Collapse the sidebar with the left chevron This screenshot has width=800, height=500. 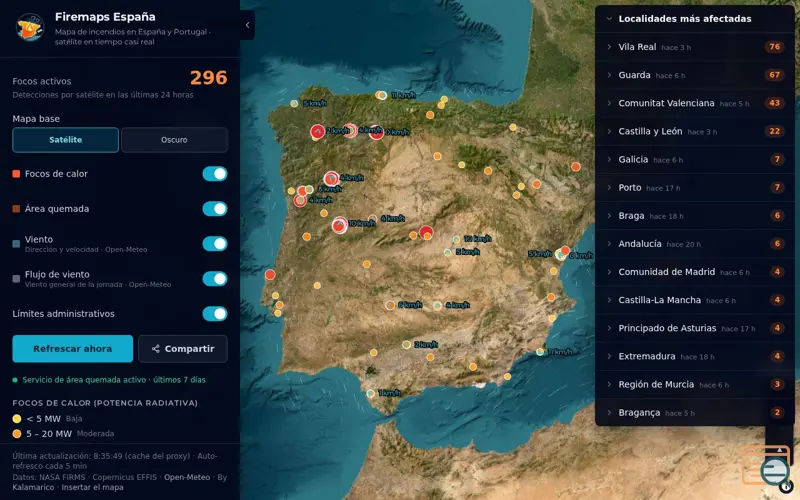[247, 24]
